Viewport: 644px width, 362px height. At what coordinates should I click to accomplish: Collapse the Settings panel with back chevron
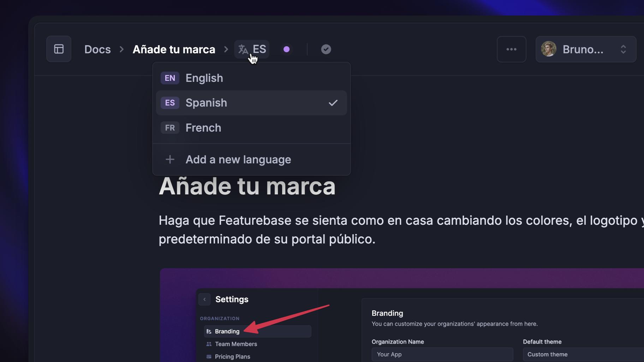tap(204, 299)
